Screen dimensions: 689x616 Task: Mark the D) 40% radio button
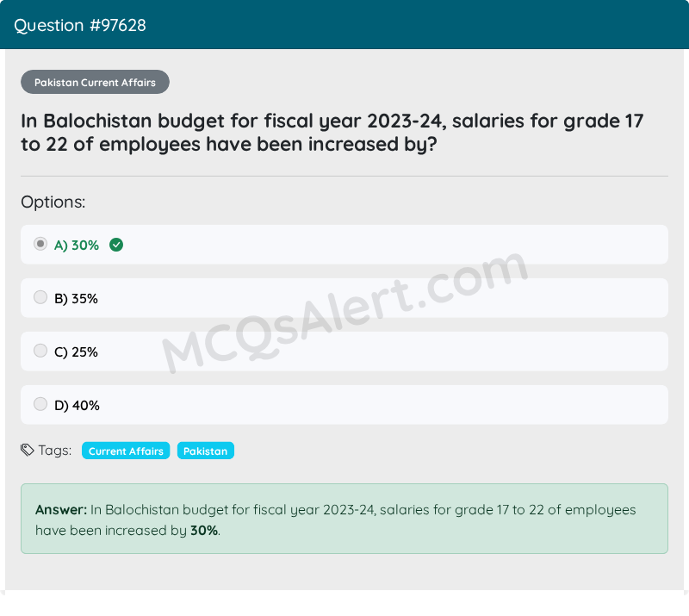click(x=40, y=403)
